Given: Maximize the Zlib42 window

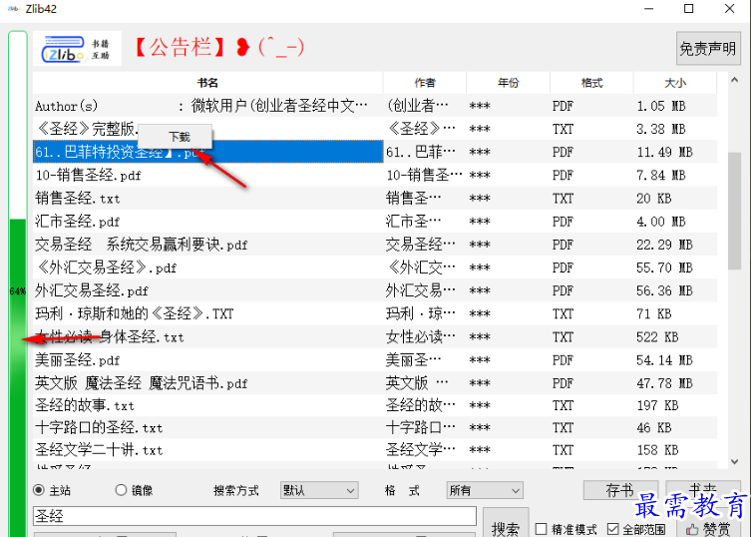Looking at the screenshot, I should pos(688,9).
